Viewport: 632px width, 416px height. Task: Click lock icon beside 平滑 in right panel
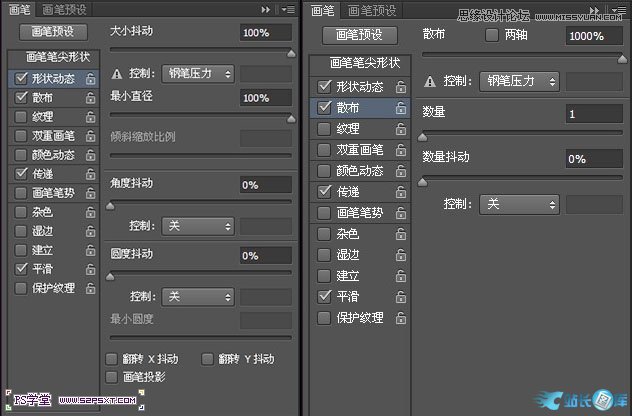pos(401,297)
